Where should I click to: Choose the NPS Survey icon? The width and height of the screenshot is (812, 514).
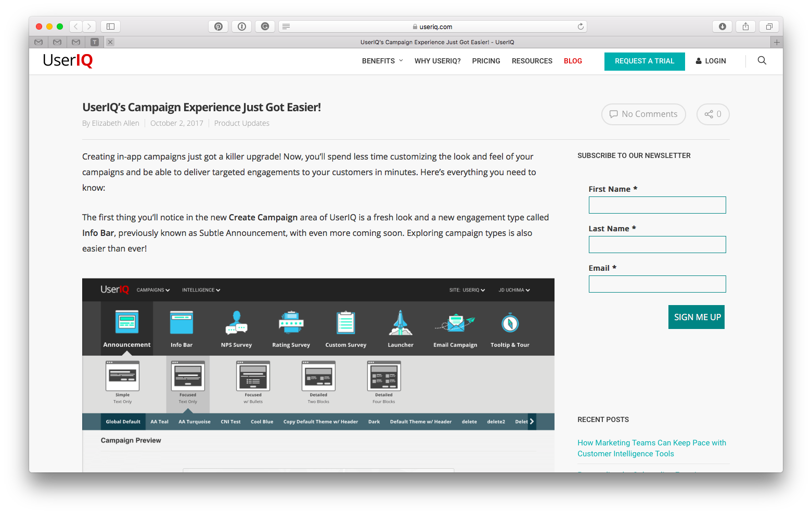tap(237, 322)
